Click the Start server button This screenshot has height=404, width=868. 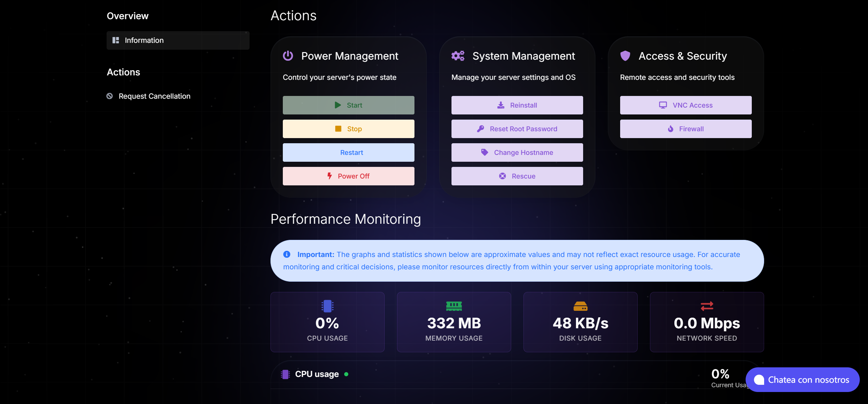[x=348, y=105]
